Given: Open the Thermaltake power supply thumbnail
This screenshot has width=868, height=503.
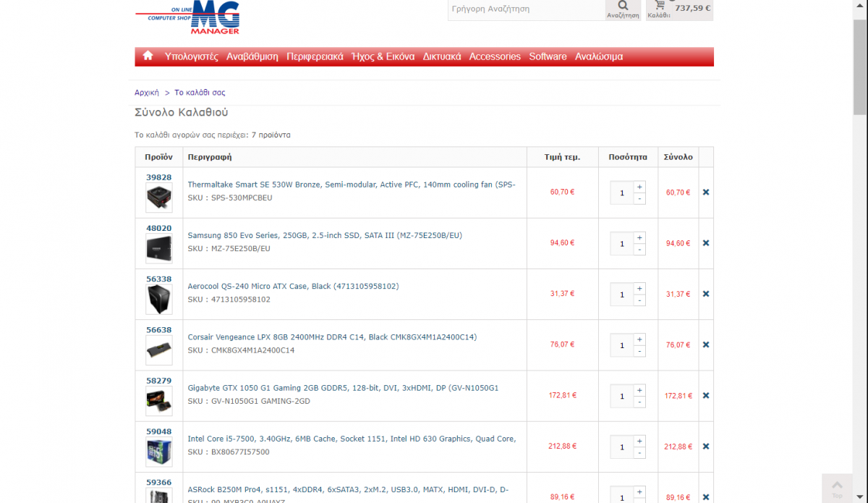Looking at the screenshot, I should 159,198.
